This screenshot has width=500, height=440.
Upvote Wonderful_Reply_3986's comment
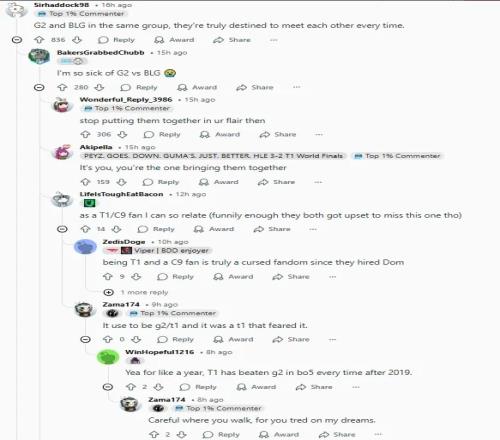click(85, 134)
